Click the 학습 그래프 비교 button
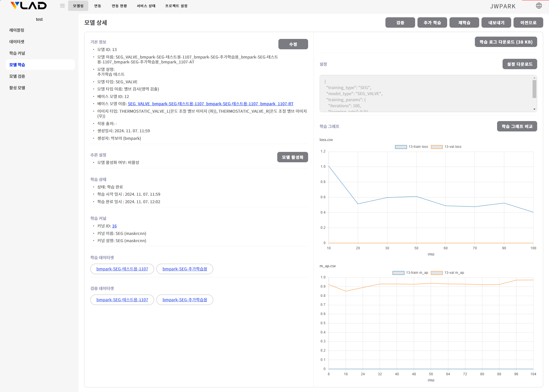549x392 pixels. (517, 126)
